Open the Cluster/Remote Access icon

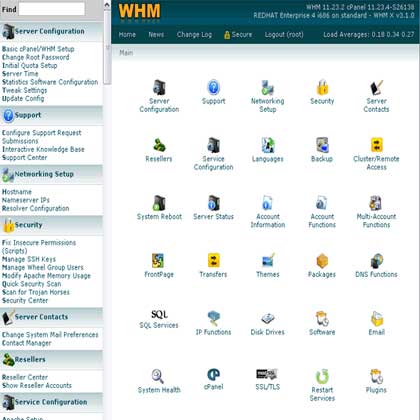pos(376,145)
